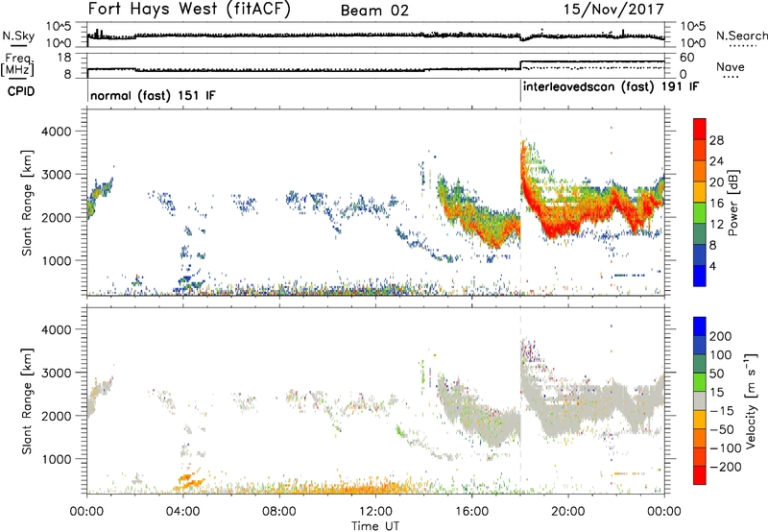Viewport: 768px width, 532px height.
Task: Click the '04:00' time tick label
Action: point(182,512)
